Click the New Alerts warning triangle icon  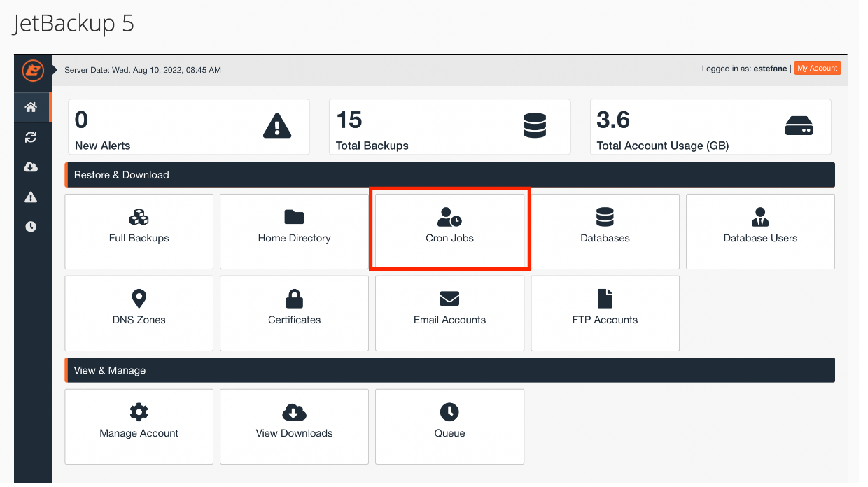pyautogui.click(x=277, y=126)
